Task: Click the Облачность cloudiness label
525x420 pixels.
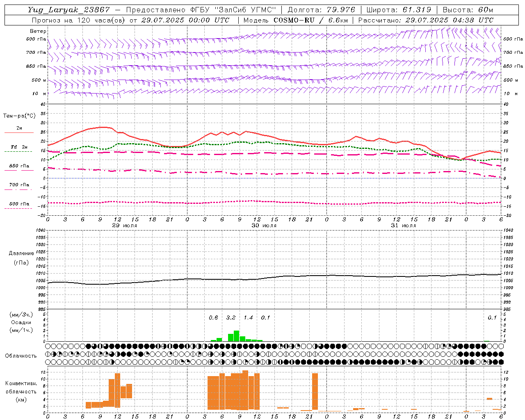Action: tap(21, 356)
